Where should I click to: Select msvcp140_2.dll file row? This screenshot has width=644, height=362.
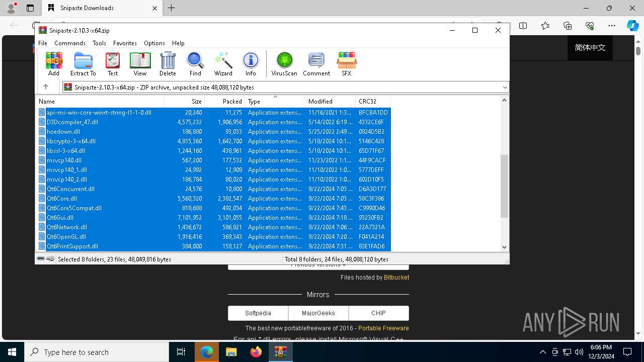coord(213,179)
